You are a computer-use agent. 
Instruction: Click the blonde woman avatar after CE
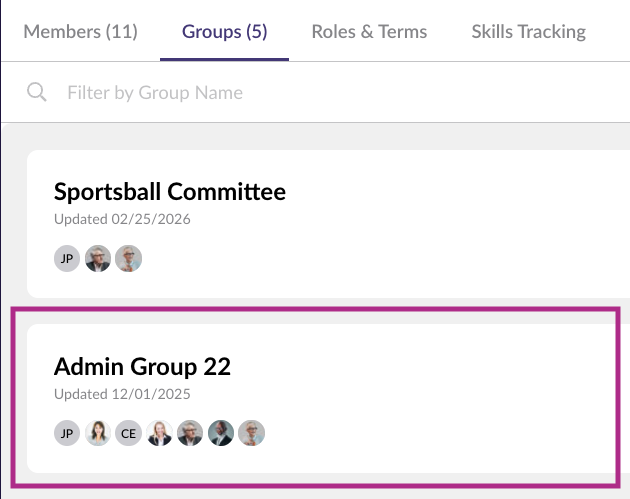click(x=159, y=433)
